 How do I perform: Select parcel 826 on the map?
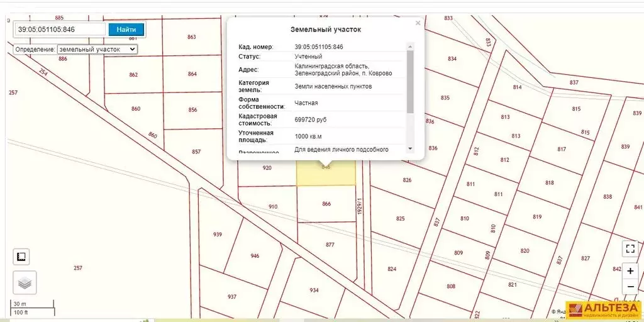[x=407, y=180]
